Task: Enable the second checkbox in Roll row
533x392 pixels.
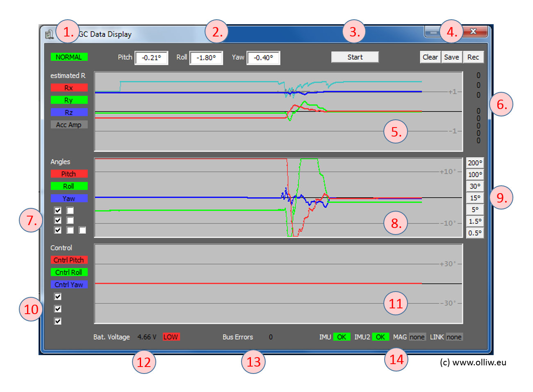Action: click(70, 220)
